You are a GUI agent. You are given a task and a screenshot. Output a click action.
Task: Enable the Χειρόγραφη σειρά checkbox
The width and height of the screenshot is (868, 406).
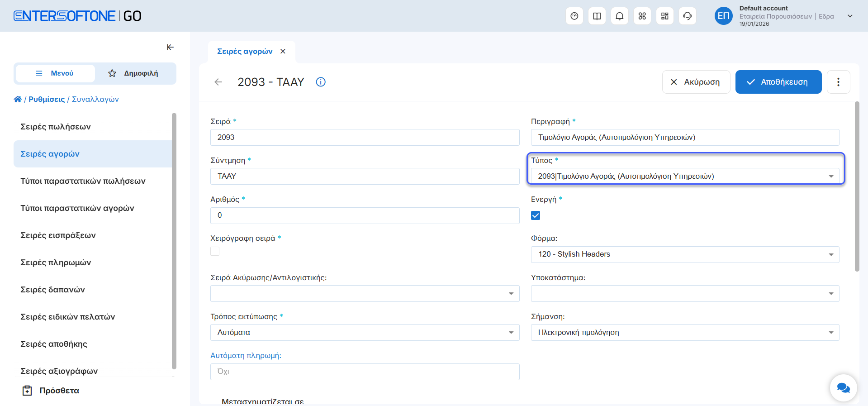tap(215, 251)
